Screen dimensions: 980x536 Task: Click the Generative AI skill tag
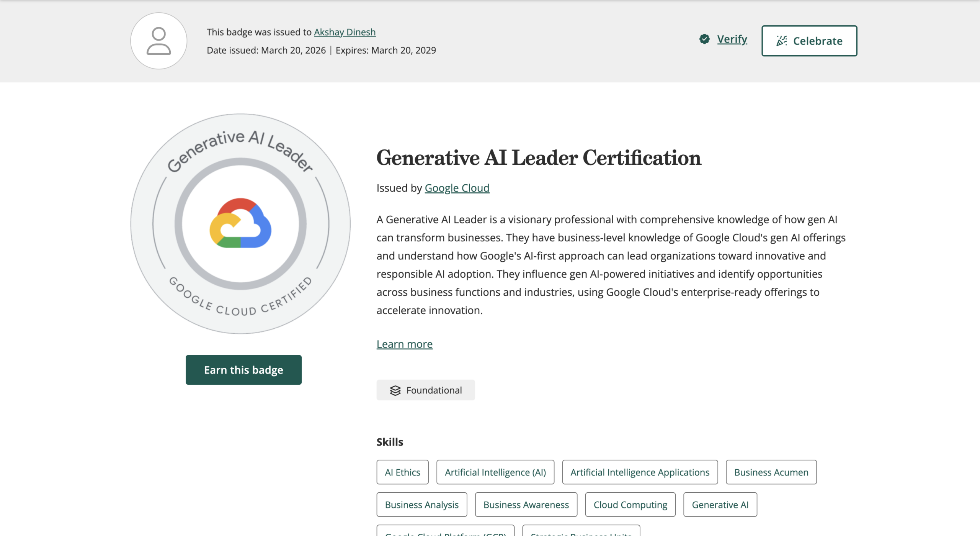(x=720, y=505)
